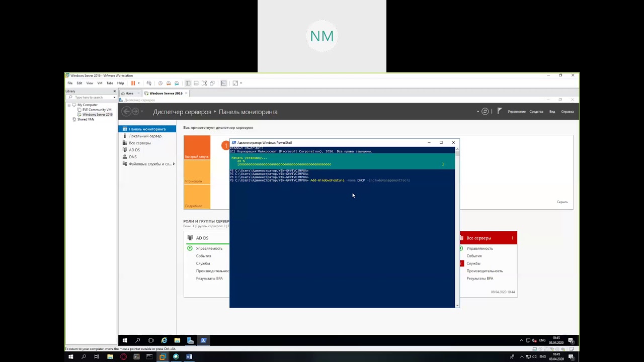644x362 pixels.
Task: Open the VMware Help menu
Action: (x=121, y=83)
